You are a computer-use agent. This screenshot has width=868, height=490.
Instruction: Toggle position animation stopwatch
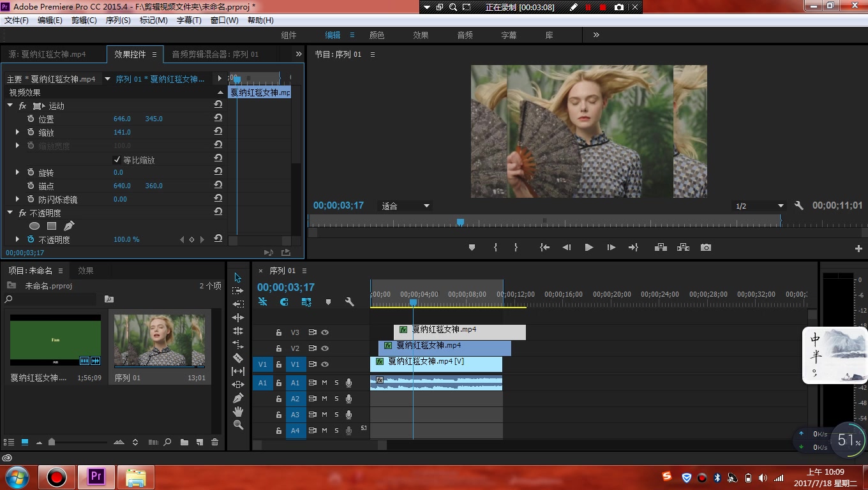[x=31, y=119]
